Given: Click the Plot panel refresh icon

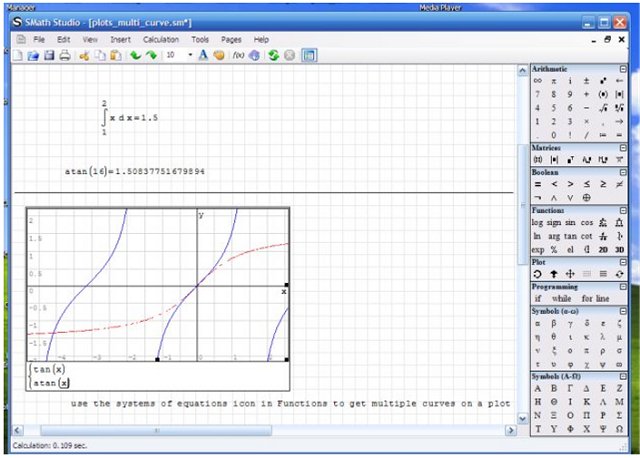Looking at the screenshot, I should click(x=619, y=274).
